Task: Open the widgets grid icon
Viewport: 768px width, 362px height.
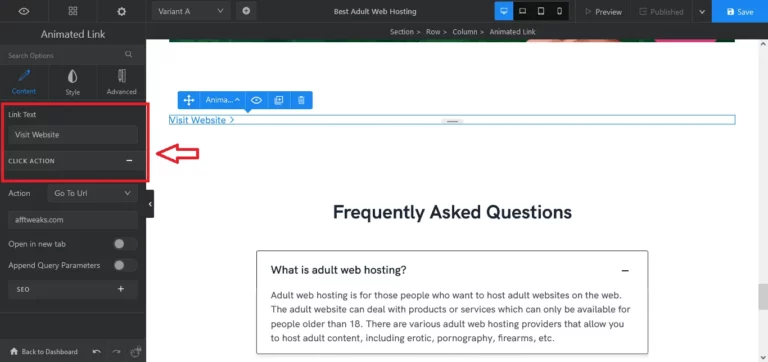Action: pos(73,11)
